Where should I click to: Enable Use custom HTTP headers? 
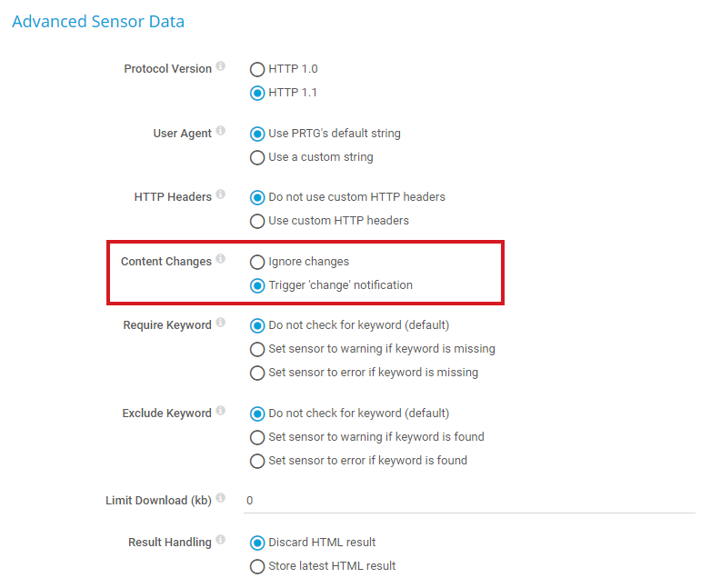(257, 221)
